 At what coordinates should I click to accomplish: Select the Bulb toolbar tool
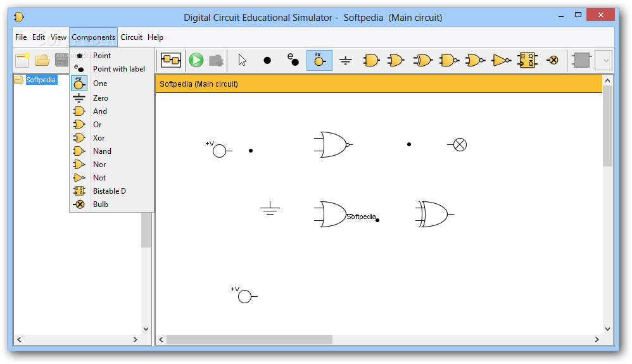tap(553, 61)
